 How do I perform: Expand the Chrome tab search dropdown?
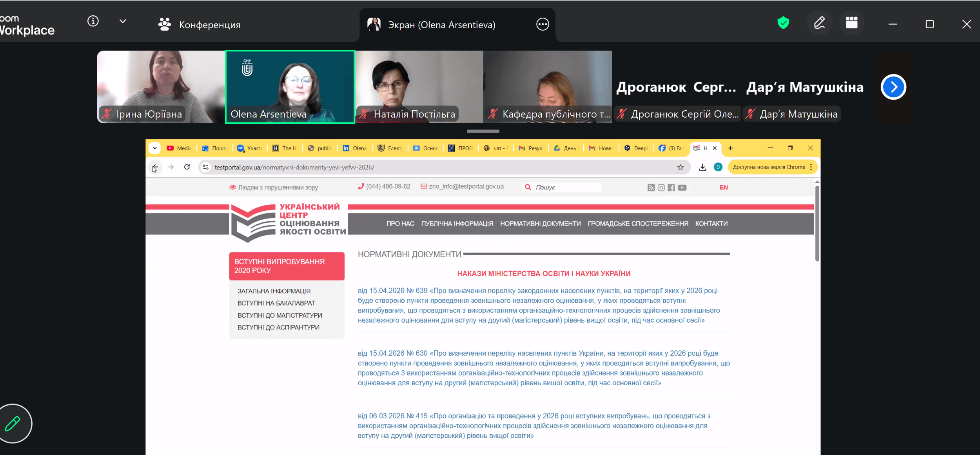(x=155, y=148)
